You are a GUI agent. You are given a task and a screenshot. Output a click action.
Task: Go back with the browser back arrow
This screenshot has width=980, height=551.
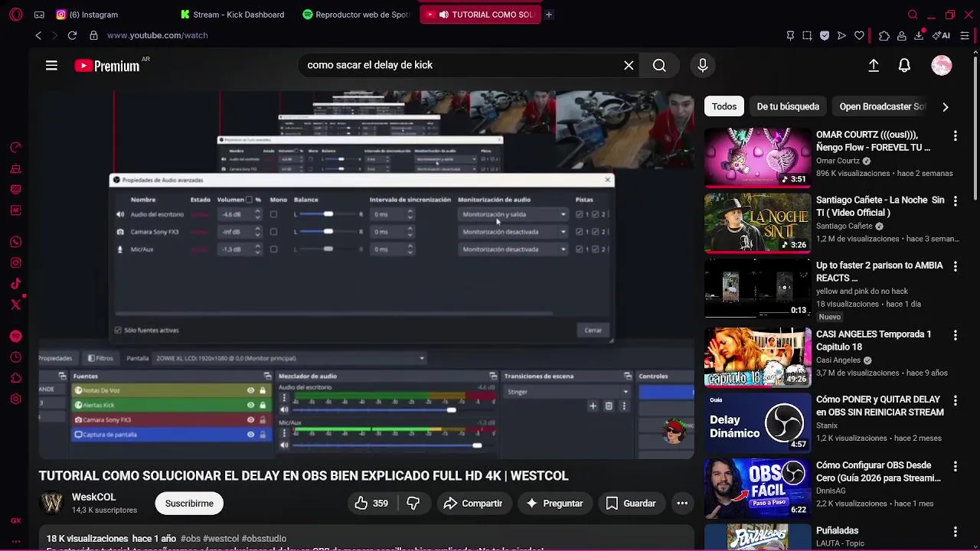click(38, 35)
